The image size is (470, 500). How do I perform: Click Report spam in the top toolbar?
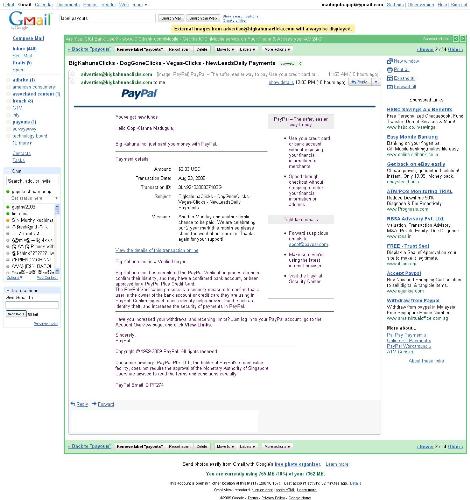point(178,49)
